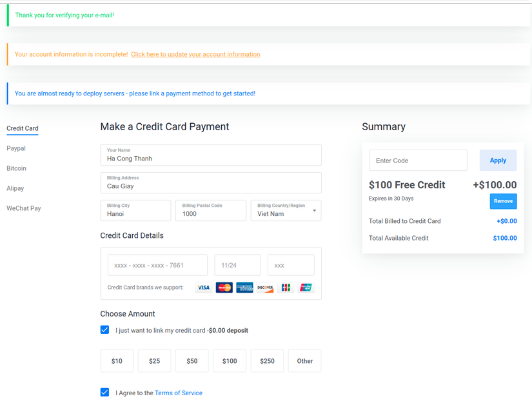532x401 pixels.
Task: Click the Discover card brand icon
Action: pyautogui.click(x=265, y=288)
